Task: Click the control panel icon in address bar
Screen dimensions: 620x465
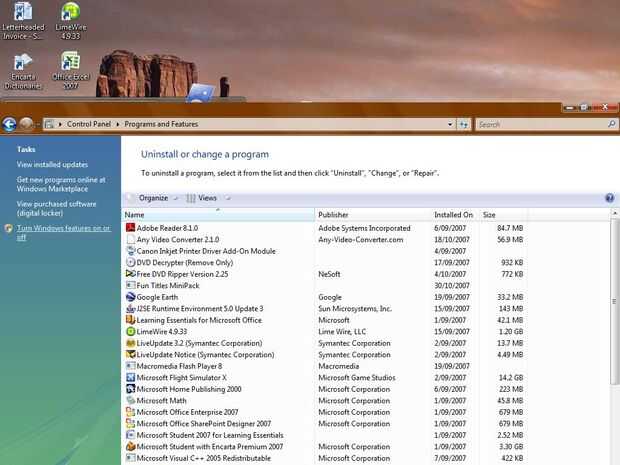Action: tap(49, 124)
